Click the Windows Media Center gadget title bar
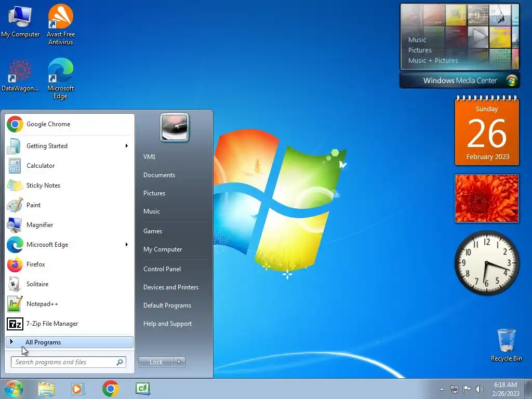 [x=460, y=81]
